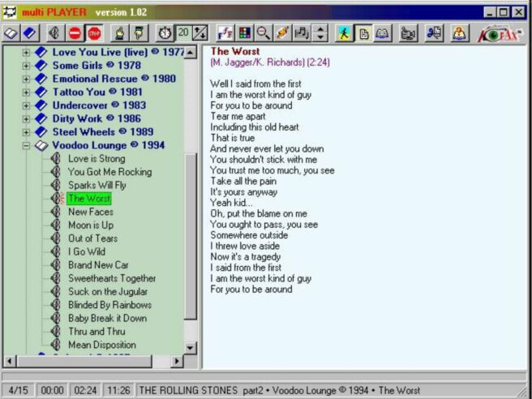Select the track Moon is Up
The image size is (532, 399).
pos(91,225)
